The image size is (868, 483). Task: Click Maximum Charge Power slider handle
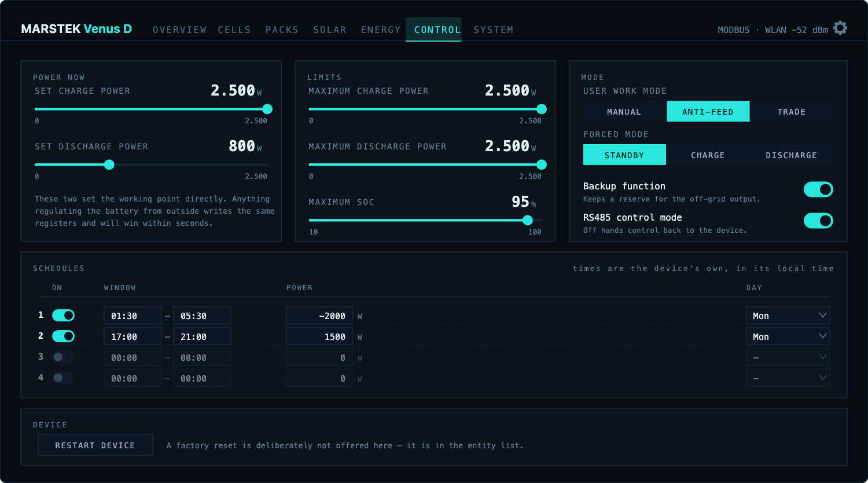coord(542,109)
